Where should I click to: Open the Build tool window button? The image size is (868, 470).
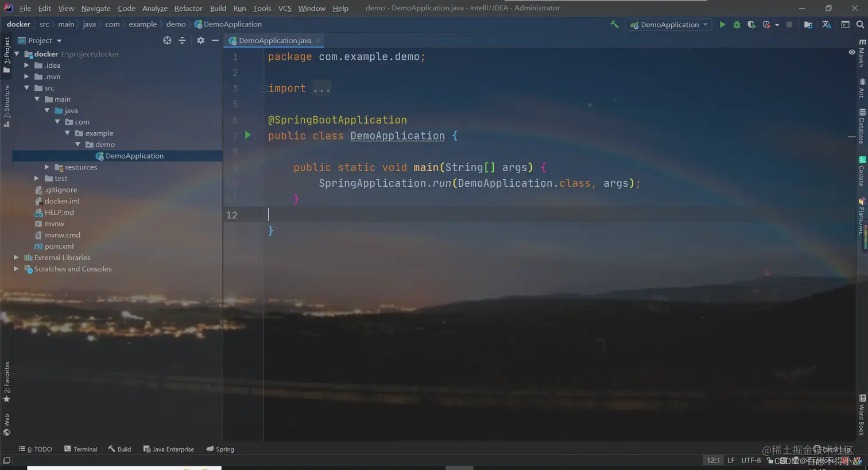click(x=119, y=449)
